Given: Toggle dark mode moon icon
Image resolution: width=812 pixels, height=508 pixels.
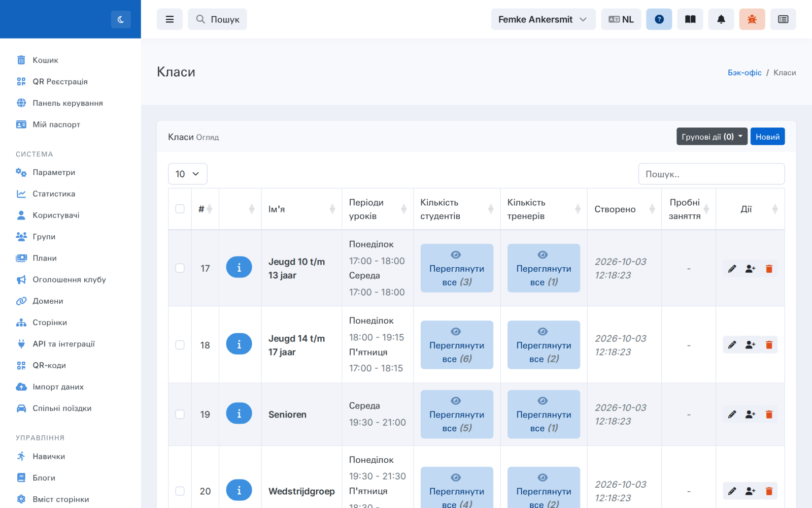Looking at the screenshot, I should coord(121,19).
